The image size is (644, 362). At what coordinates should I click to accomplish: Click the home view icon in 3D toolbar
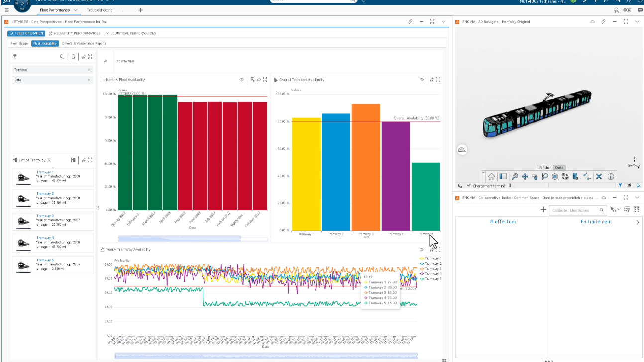pos(491,176)
